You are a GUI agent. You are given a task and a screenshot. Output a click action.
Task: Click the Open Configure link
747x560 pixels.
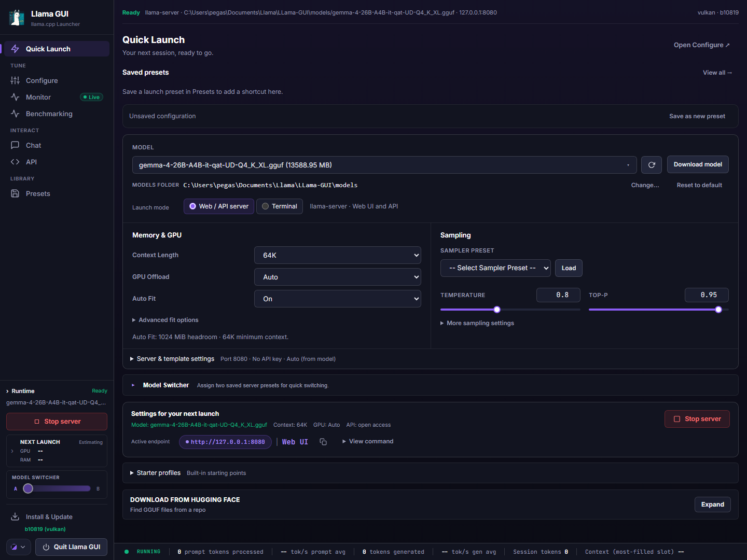[x=701, y=45]
